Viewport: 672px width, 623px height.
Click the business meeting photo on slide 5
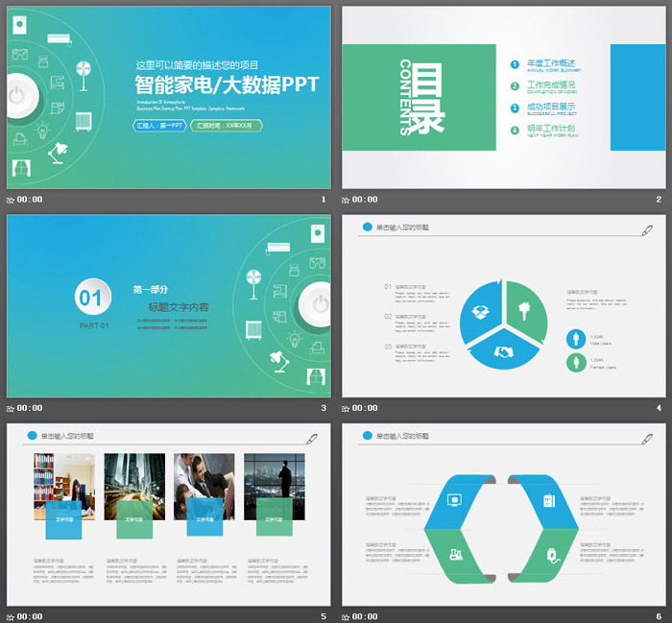click(x=204, y=487)
